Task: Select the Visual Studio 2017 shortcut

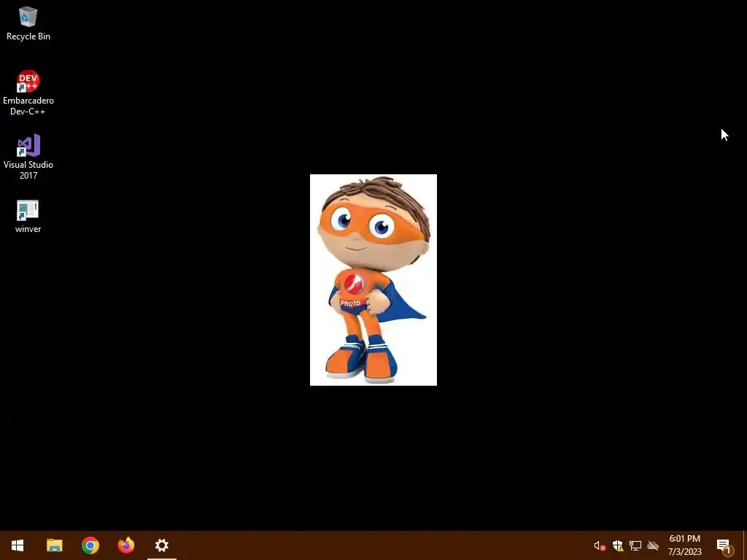Action: pyautogui.click(x=28, y=157)
